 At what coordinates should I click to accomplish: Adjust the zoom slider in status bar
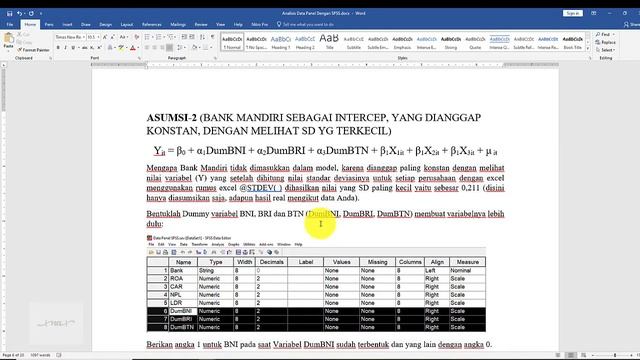coord(615,355)
